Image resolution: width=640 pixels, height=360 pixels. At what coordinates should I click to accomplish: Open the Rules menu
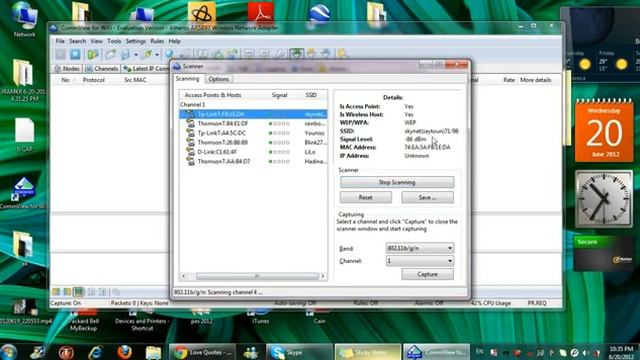pyautogui.click(x=157, y=41)
